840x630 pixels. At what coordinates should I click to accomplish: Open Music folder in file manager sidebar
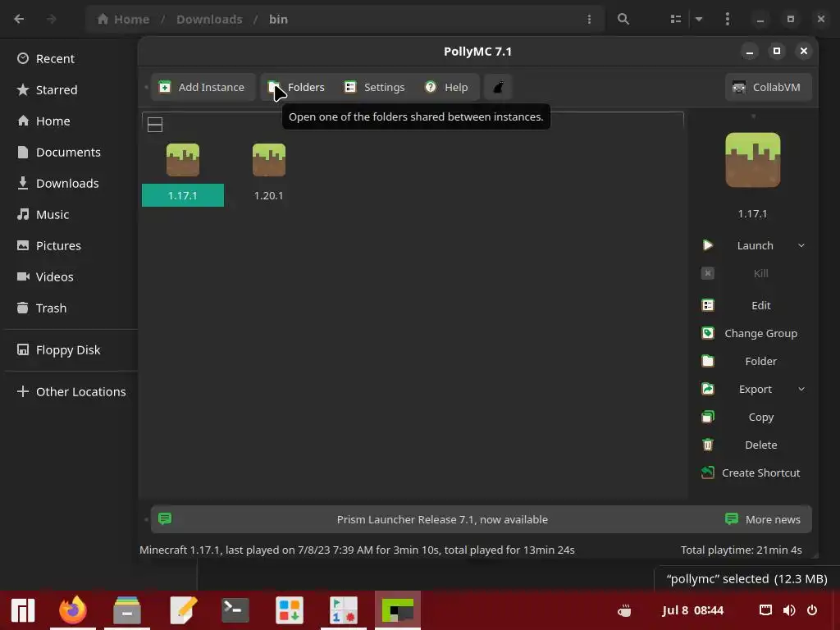[x=70, y=214]
